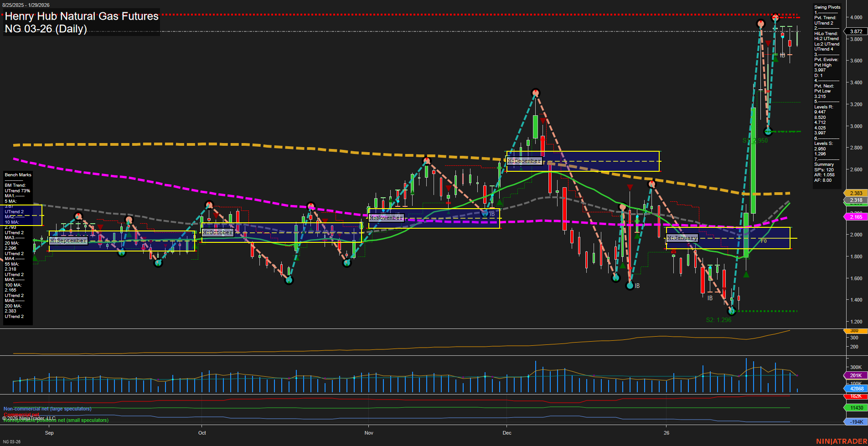Click the pivot-high circle marker at December's peak
The image size is (868, 446).
pos(536,92)
